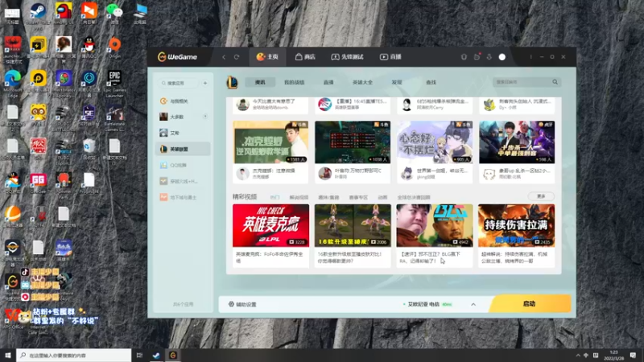Screen dimensions: 644x362
Task: Open the 直播 tab in top bar
Action: pos(390,57)
